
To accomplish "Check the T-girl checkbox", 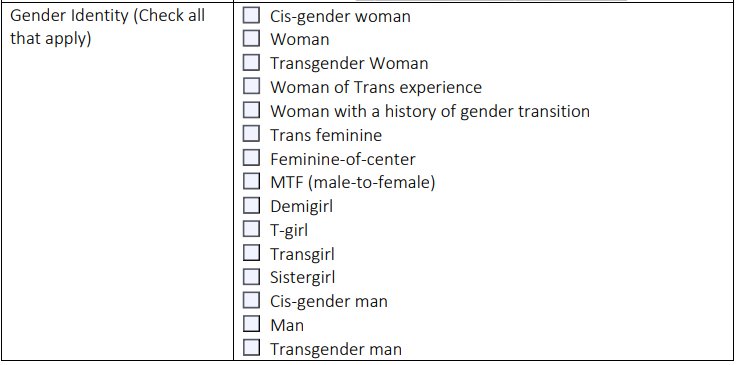I will pos(251,229).
